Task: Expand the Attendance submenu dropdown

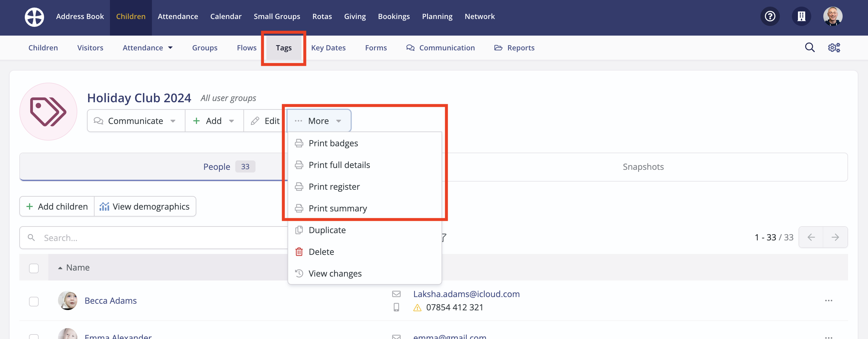Action: click(x=148, y=48)
